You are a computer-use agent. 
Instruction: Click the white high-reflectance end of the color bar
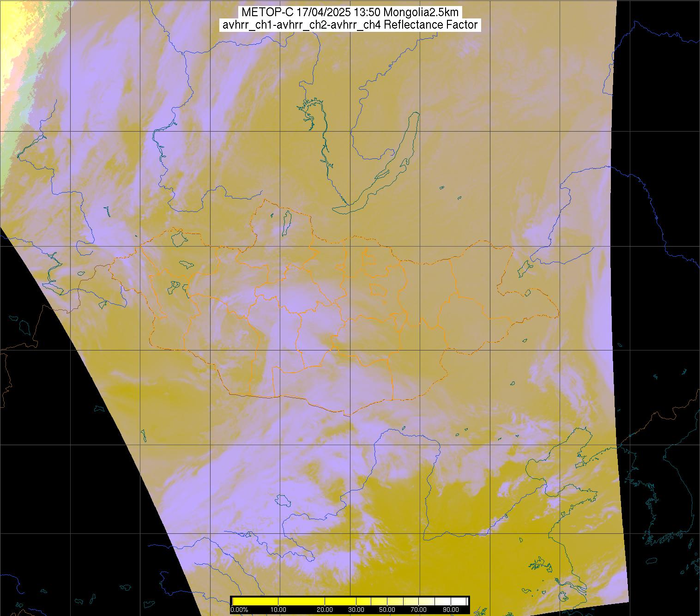tap(459, 601)
